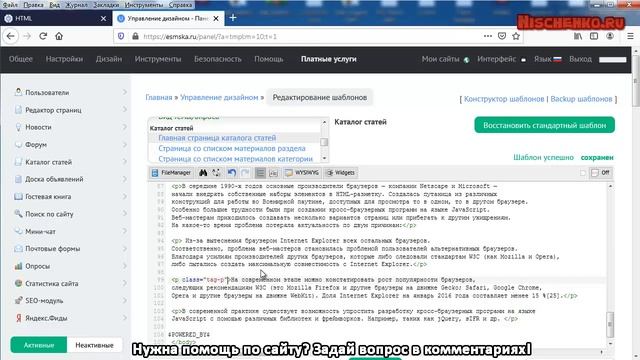Open Backup шаблонов link
Image resolution: width=640 pixels, height=360 pixels.
pos(581,99)
